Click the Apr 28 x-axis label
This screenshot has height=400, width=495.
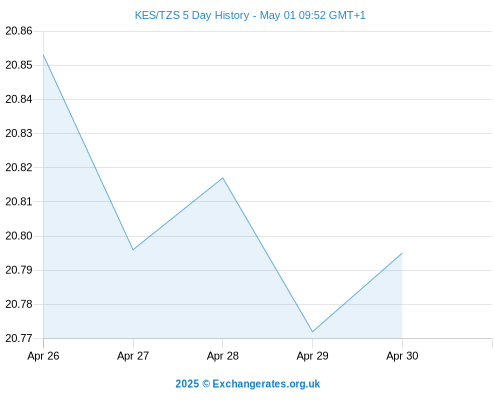pos(223,356)
